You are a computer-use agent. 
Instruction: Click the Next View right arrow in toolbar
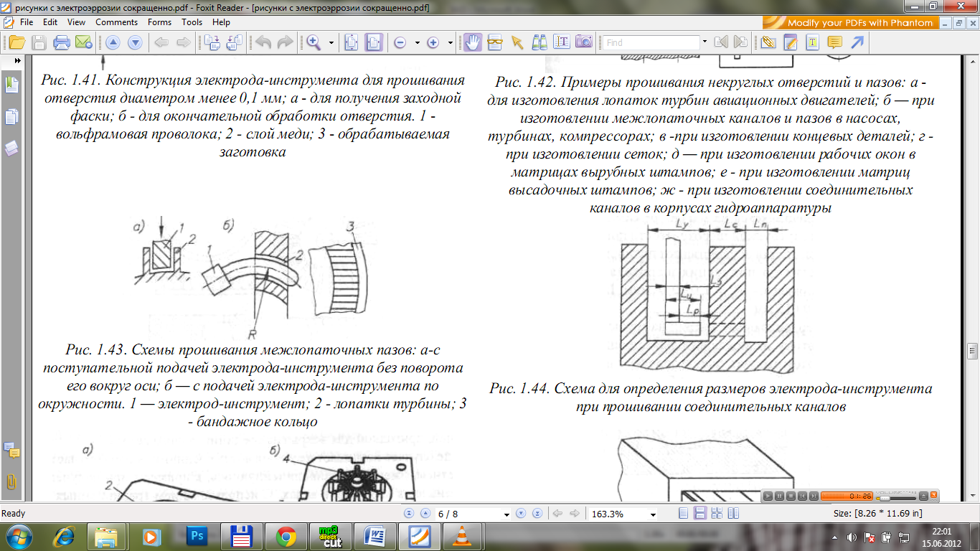[x=183, y=43]
